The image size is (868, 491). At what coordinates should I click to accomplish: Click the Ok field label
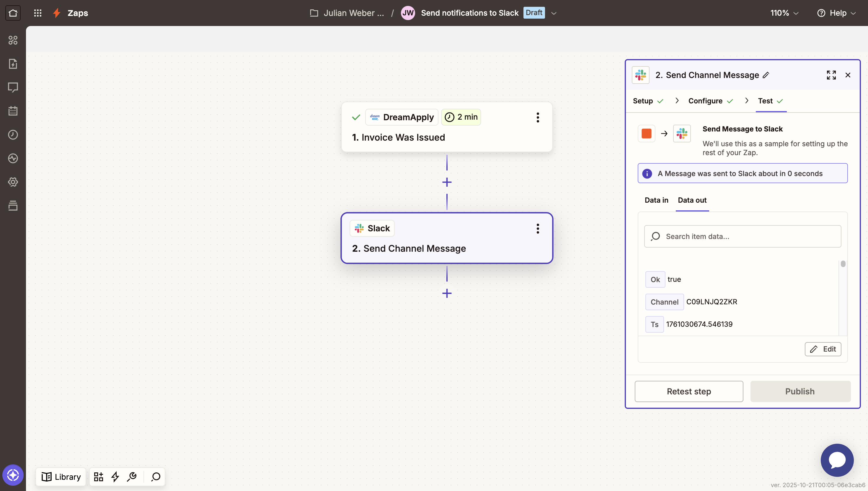[655, 279]
